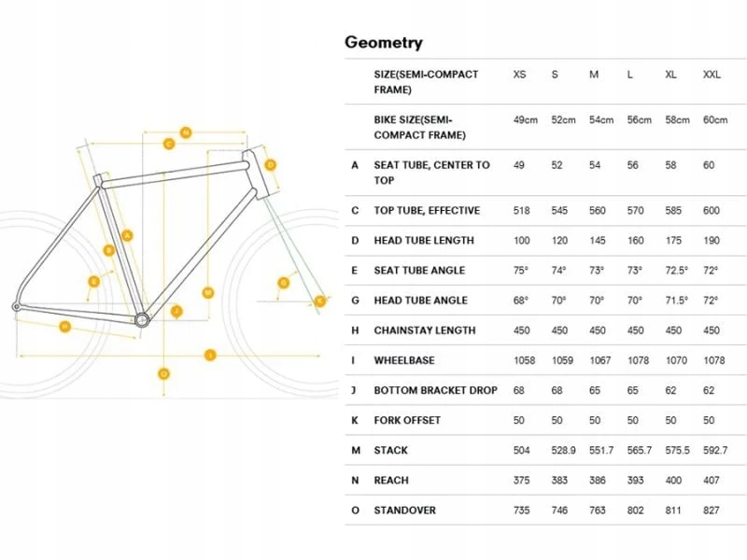Click the STANDOVER row label in table
Image resolution: width=747 pixels, height=560 pixels.
pos(405,511)
